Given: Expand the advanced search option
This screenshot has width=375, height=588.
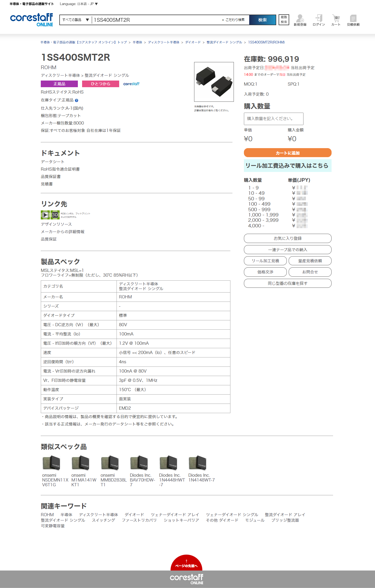Looking at the screenshot, I should coord(233,20).
